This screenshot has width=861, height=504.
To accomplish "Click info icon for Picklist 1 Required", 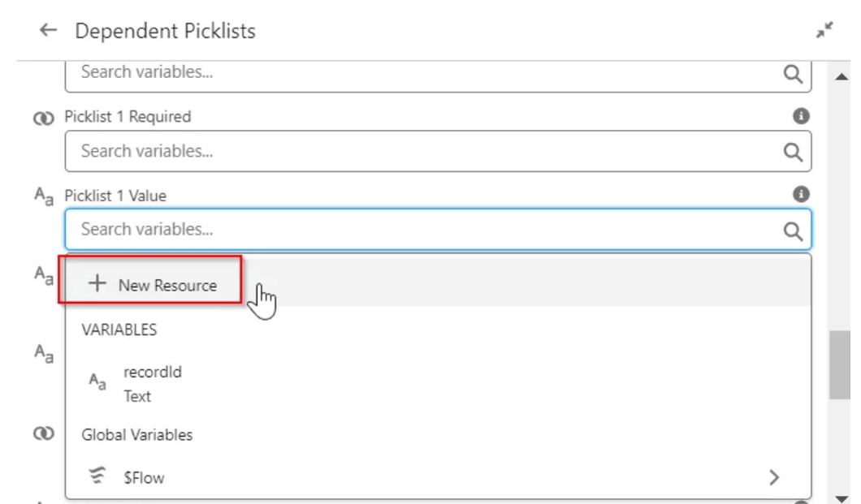I will click(x=801, y=116).
